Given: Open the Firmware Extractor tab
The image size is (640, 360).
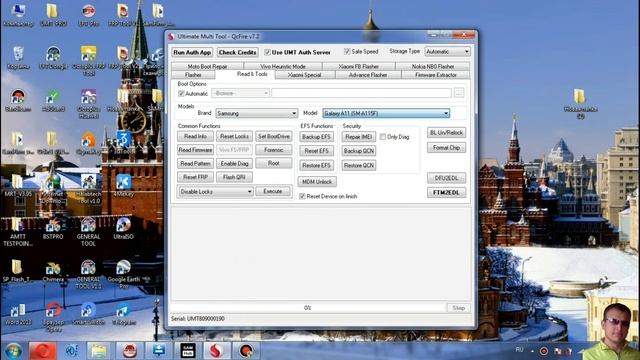Looking at the screenshot, I should (436, 75).
